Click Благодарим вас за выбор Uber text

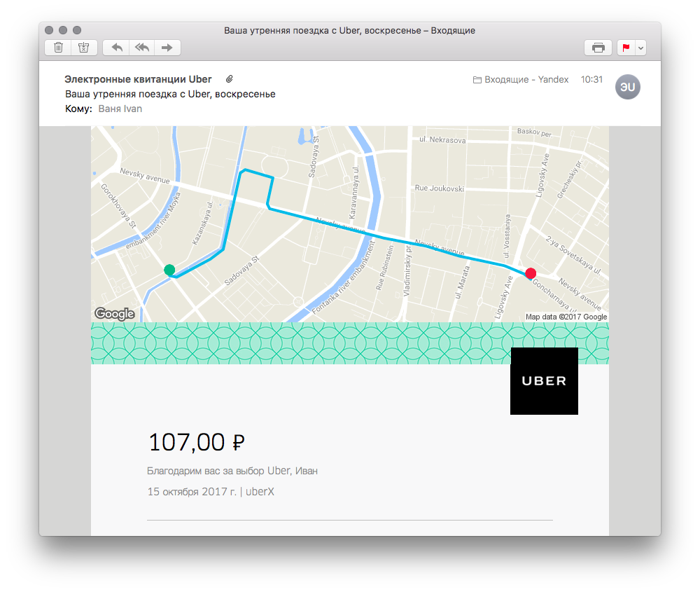click(x=232, y=471)
